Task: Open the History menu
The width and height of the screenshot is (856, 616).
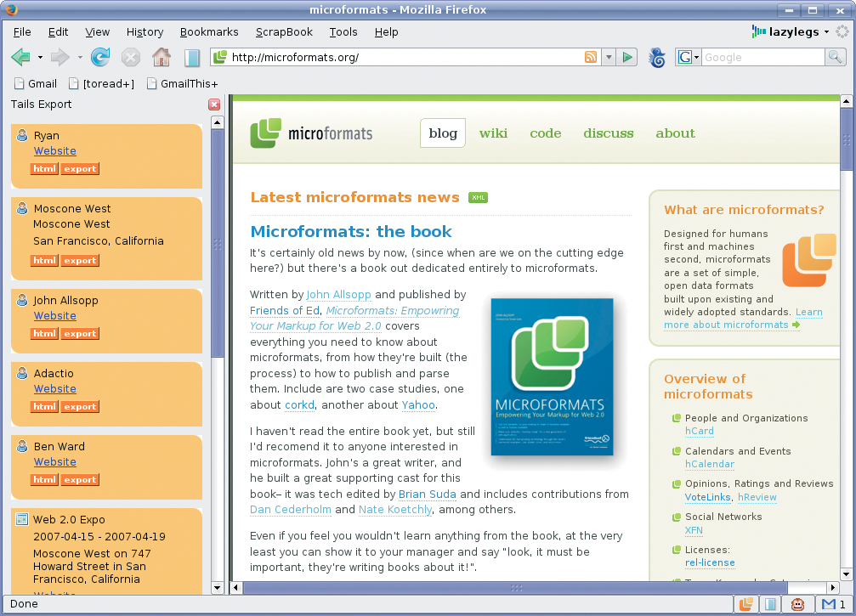Action: pyautogui.click(x=145, y=31)
